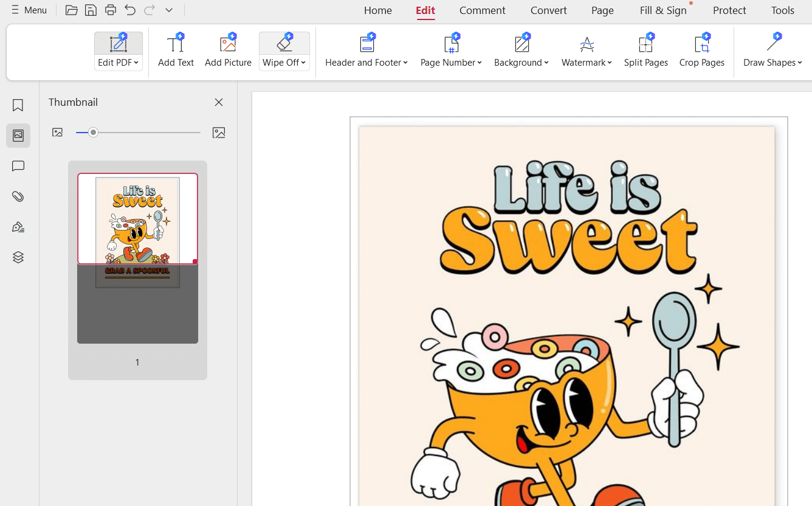Open the Crop Pages tool
812x506 pixels.
pos(701,49)
